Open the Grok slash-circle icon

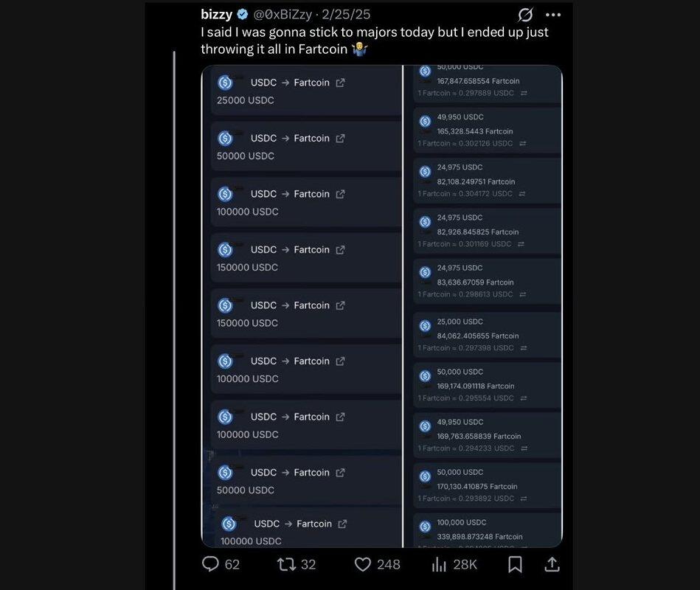point(525,15)
